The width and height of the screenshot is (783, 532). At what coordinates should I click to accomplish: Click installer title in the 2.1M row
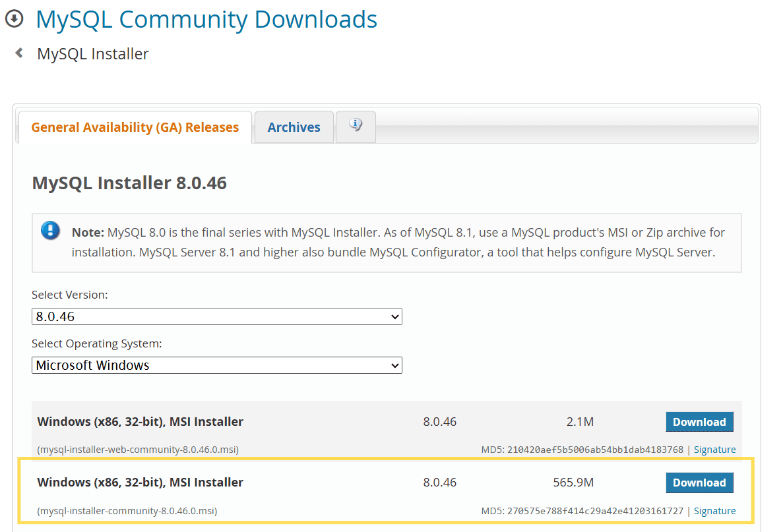tap(141, 422)
